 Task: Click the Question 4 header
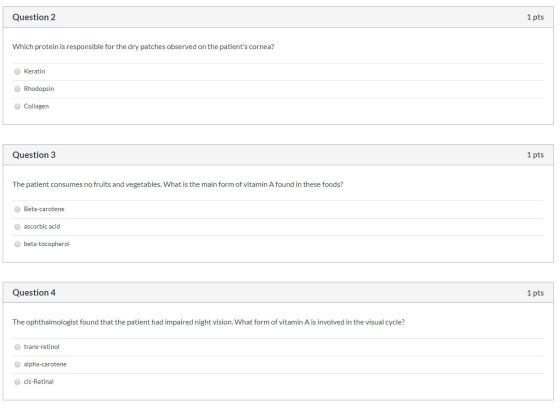tap(34, 293)
